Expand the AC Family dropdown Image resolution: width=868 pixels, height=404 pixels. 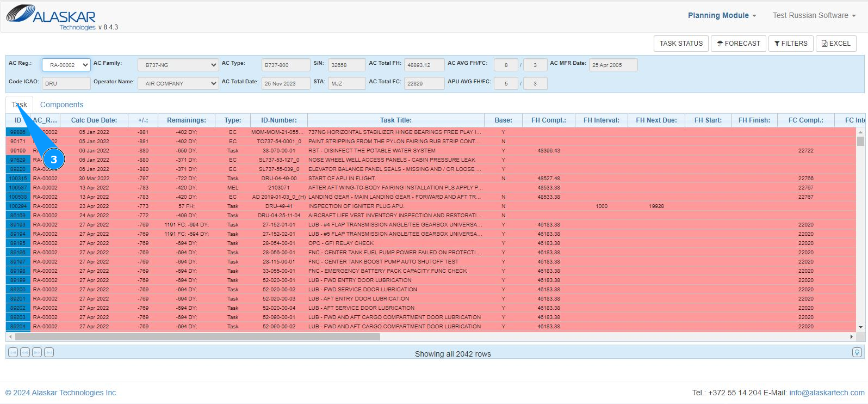pyautogui.click(x=178, y=65)
